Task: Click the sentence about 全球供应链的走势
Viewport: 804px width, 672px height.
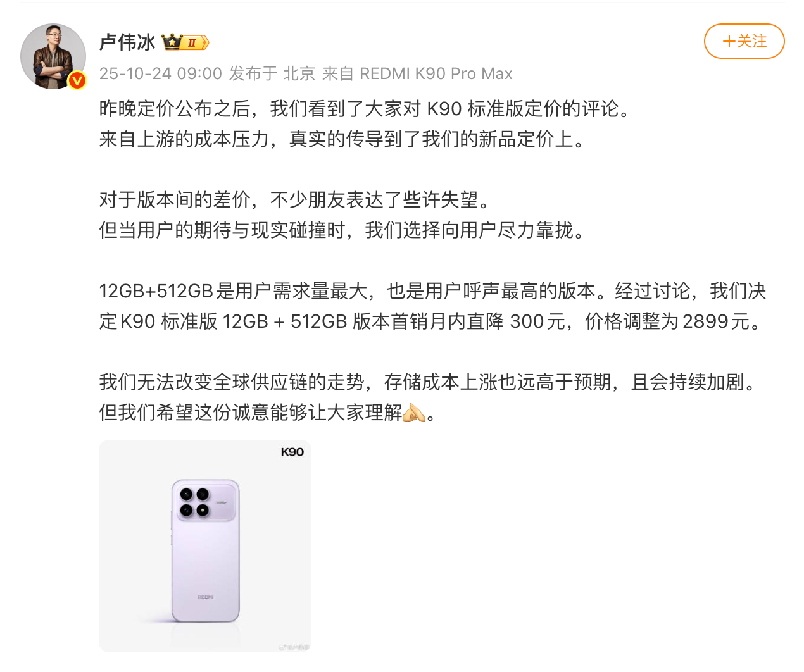Action: coord(428,382)
